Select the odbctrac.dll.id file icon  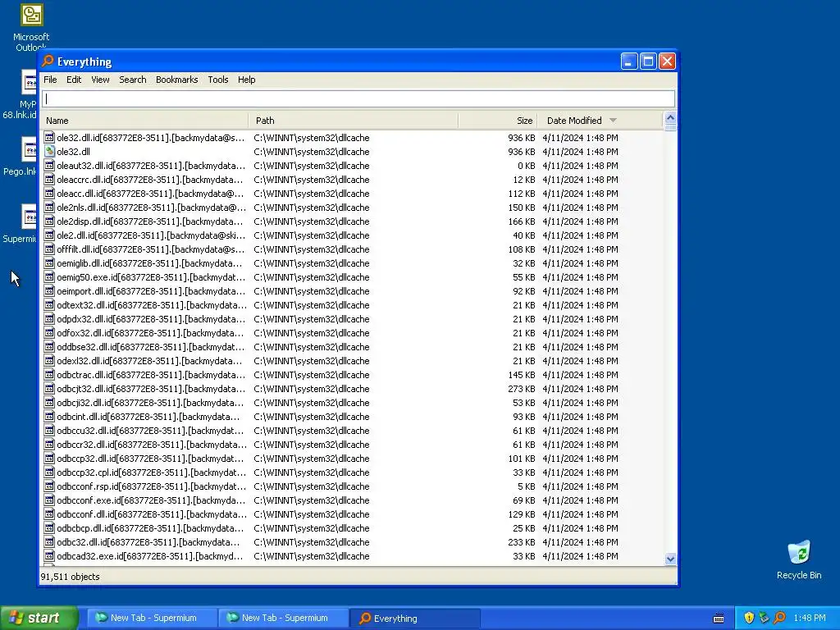coord(49,374)
